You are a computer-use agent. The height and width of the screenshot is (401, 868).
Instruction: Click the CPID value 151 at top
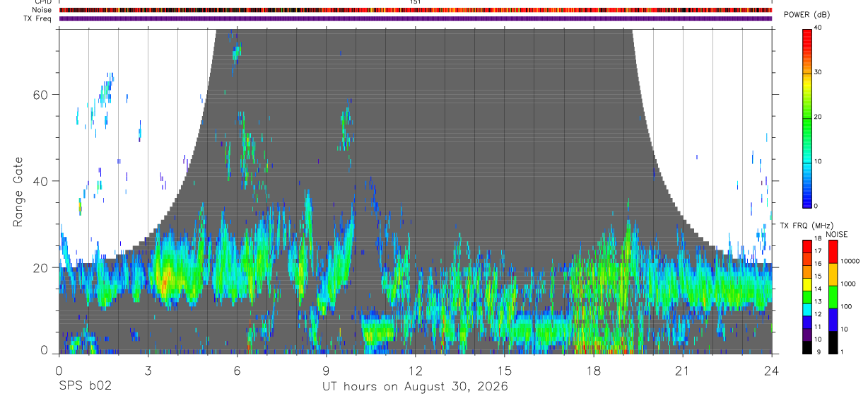click(415, 2)
